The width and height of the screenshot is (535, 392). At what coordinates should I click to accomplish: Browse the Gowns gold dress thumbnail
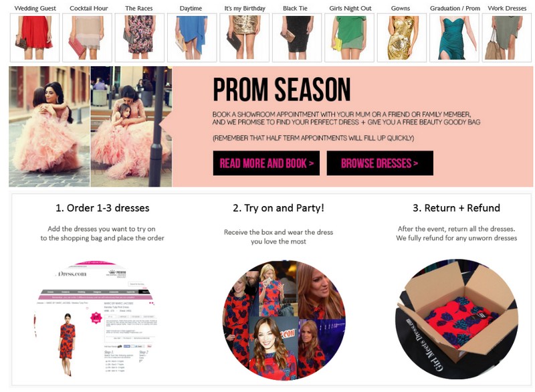(402, 37)
